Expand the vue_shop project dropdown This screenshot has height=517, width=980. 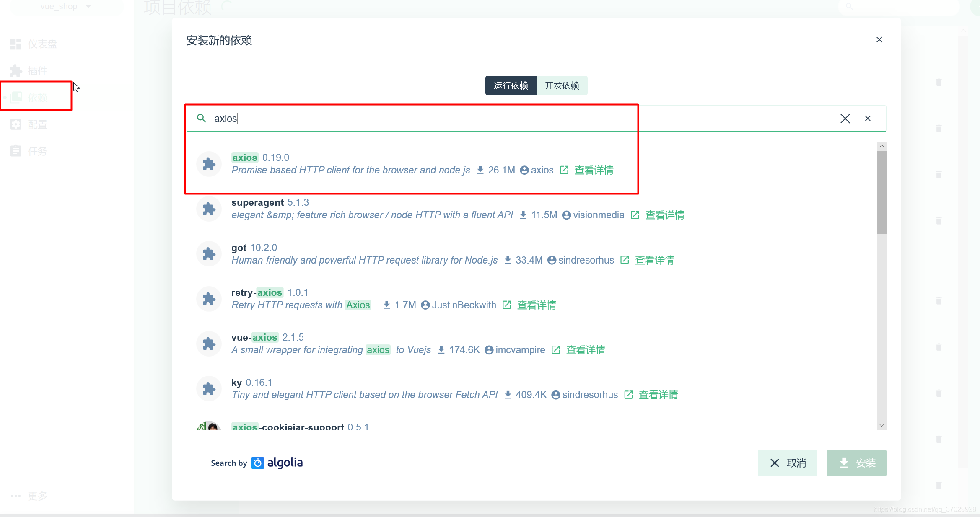pyautogui.click(x=66, y=7)
